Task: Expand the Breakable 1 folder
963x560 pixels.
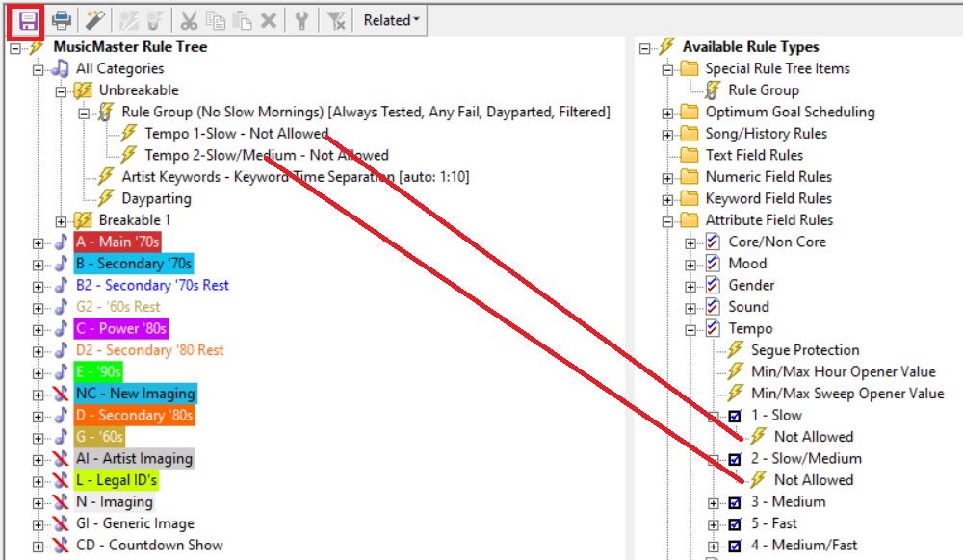Action: 61,221
